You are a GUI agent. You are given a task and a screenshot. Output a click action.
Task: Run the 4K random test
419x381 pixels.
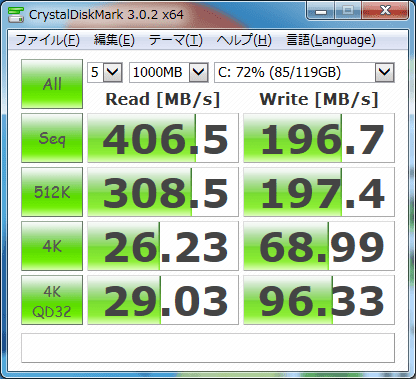(x=52, y=246)
